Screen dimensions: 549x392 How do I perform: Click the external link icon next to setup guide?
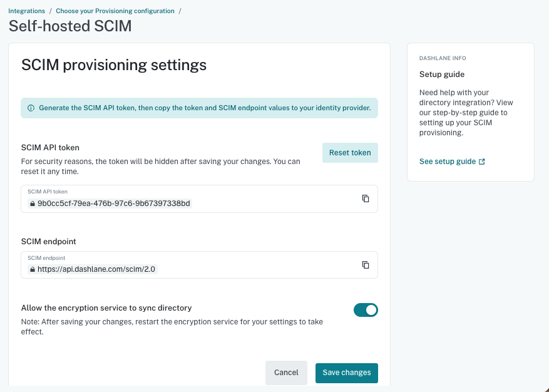click(x=482, y=162)
